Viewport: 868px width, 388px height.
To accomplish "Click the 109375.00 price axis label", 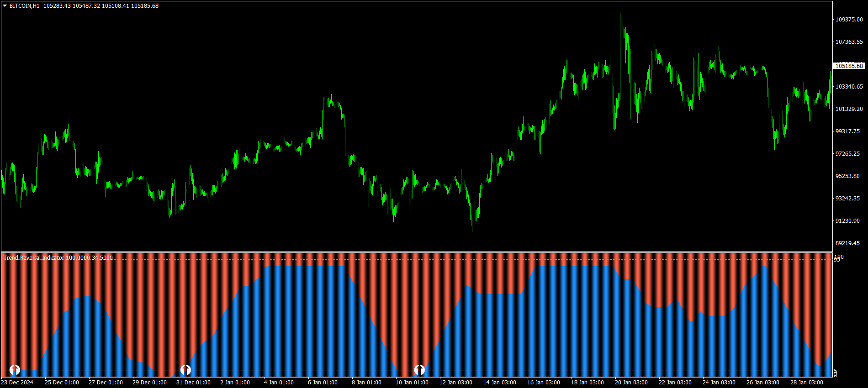I will (849, 20).
